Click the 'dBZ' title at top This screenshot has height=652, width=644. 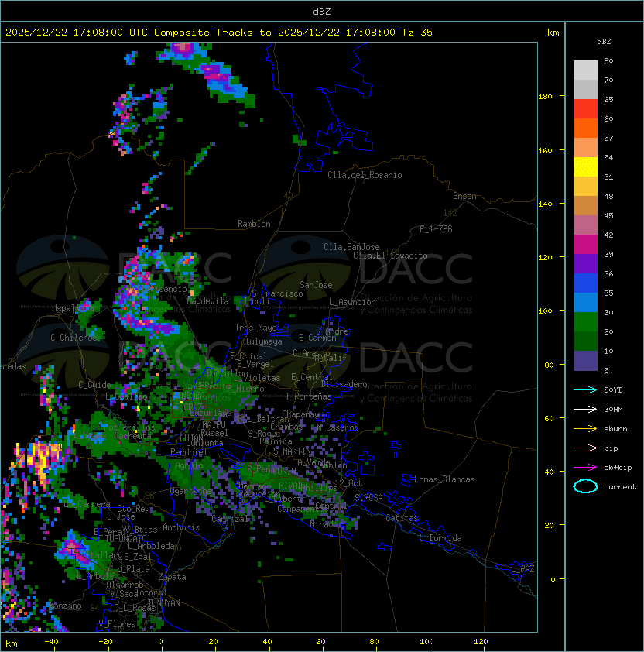322,11
